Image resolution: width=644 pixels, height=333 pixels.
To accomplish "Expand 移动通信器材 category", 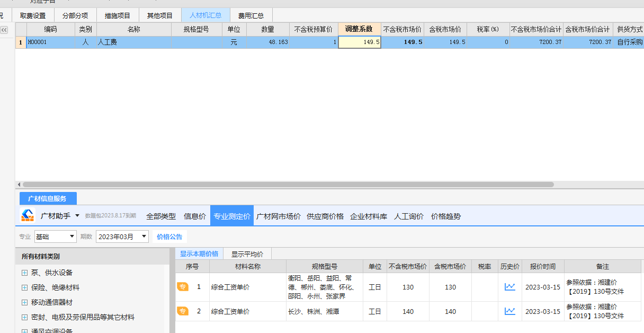I will 24,302.
